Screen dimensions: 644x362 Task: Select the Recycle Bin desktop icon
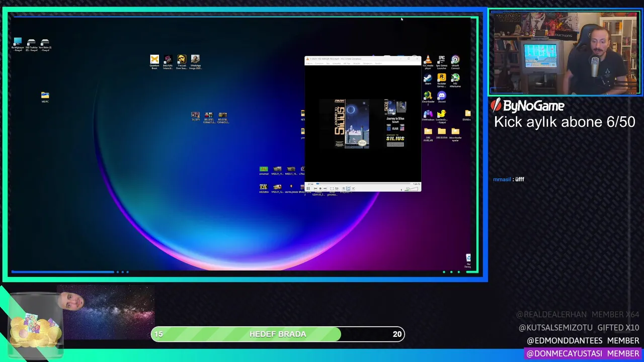pyautogui.click(x=468, y=260)
